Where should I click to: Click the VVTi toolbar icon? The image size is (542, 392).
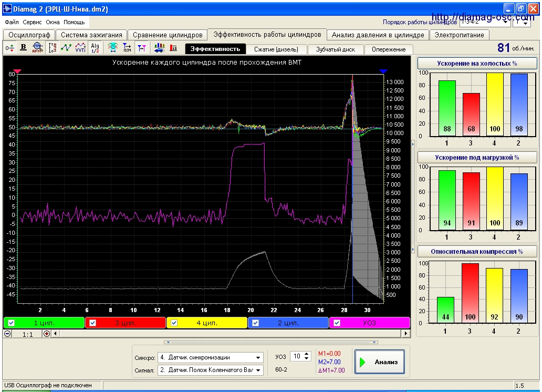click(80, 48)
